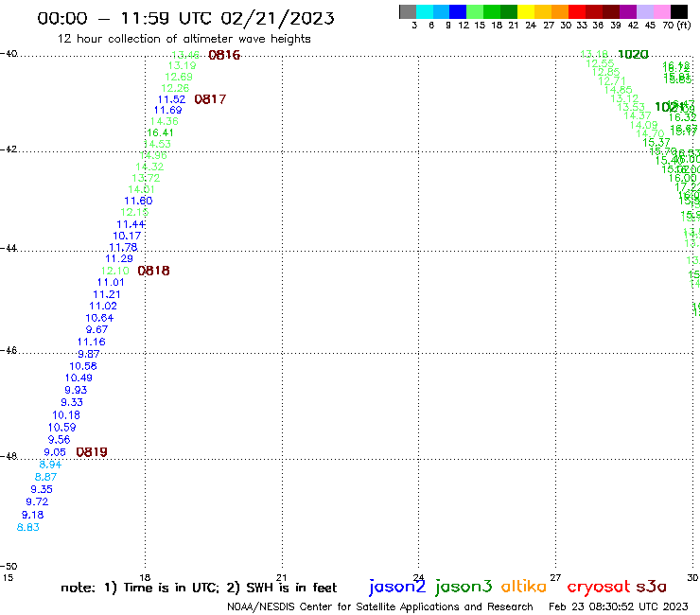Click wave height value 13.46

pos(185,55)
